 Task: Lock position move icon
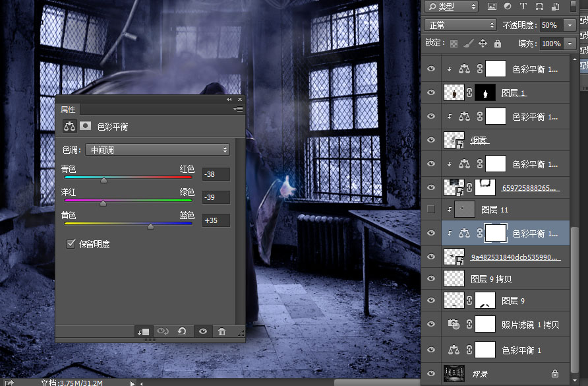(483, 44)
